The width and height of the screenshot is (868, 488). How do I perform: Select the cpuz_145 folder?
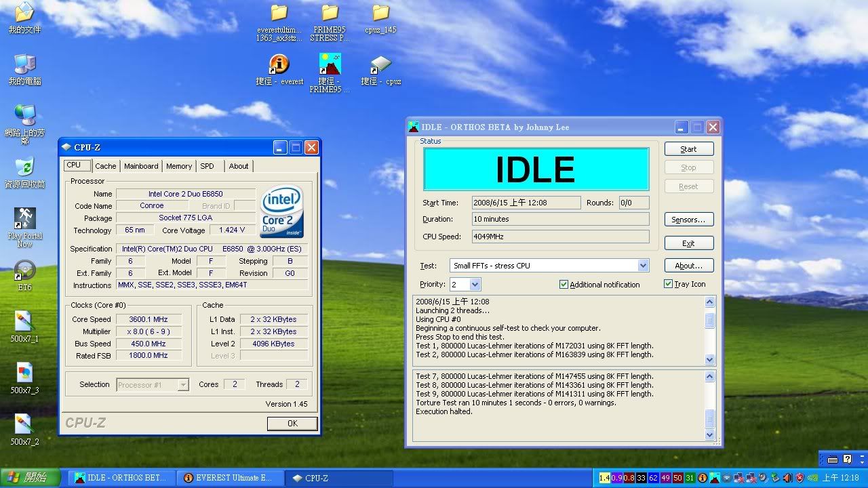380,18
